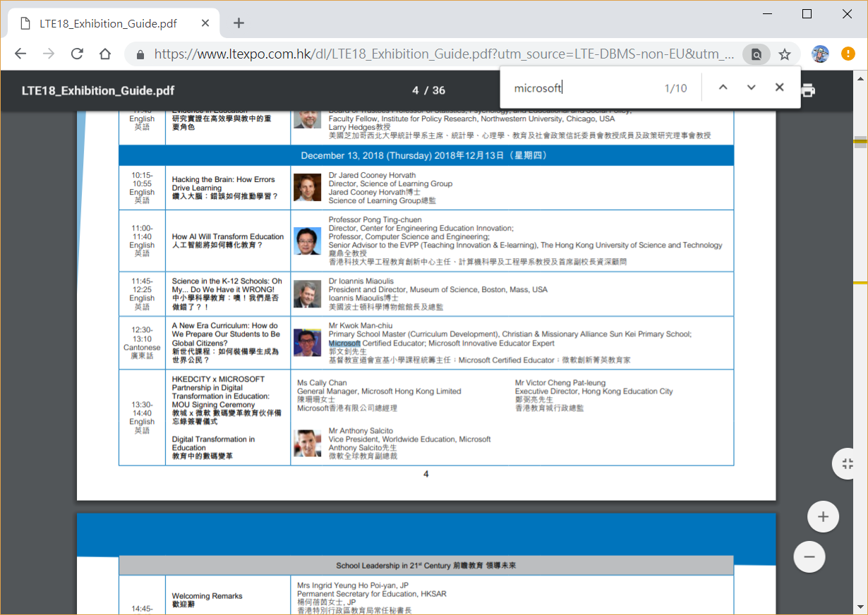Click Professor Pong Ting-chuen's photo
868x615 pixels.
307,241
